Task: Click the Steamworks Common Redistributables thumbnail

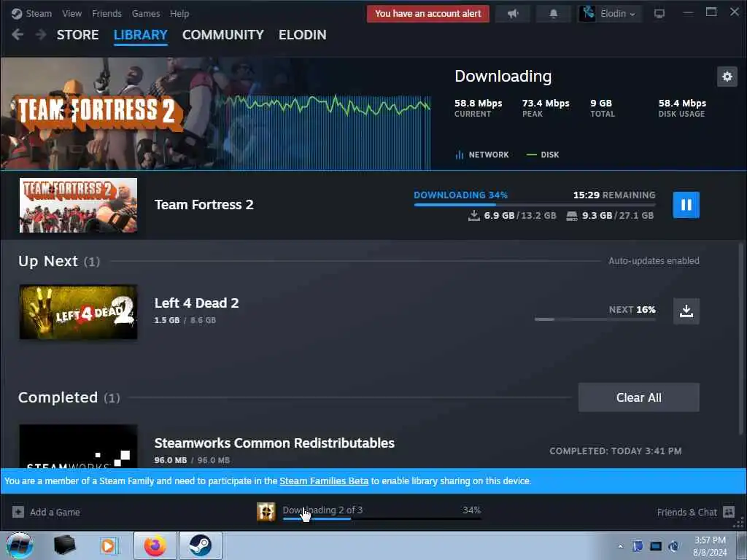Action: click(x=78, y=446)
